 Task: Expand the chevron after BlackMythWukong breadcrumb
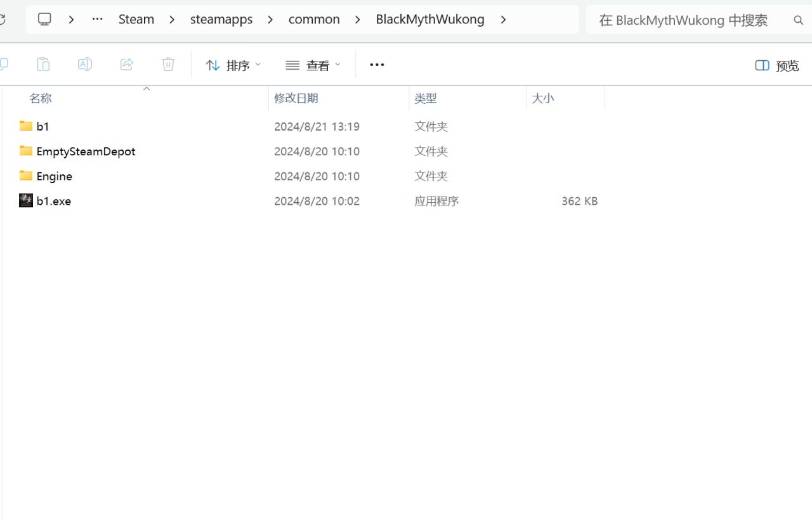click(503, 20)
